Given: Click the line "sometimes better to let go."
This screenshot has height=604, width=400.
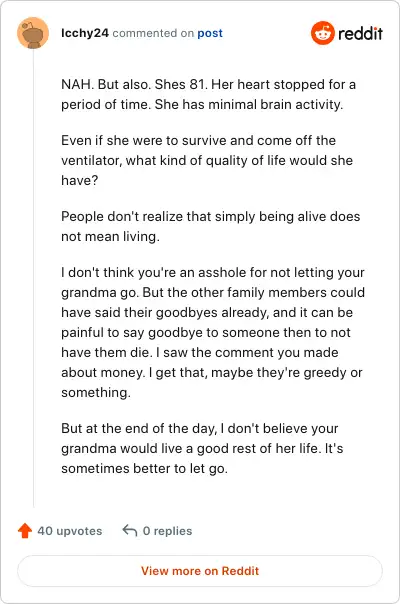Looking at the screenshot, I should tap(145, 468).
